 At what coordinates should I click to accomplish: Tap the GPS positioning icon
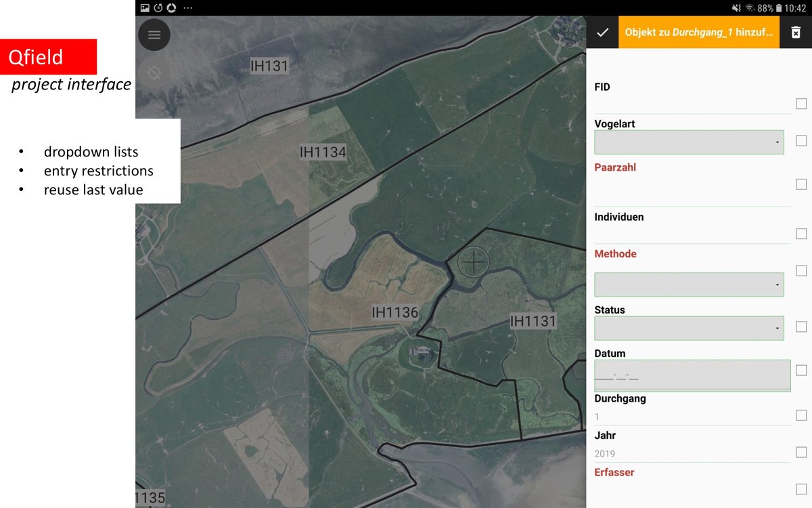point(154,72)
